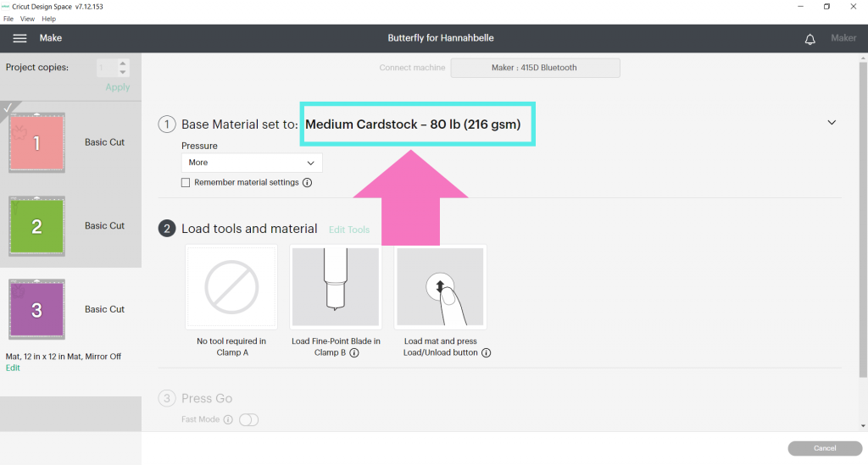Open the View menu
868x465 pixels.
[x=27, y=19]
